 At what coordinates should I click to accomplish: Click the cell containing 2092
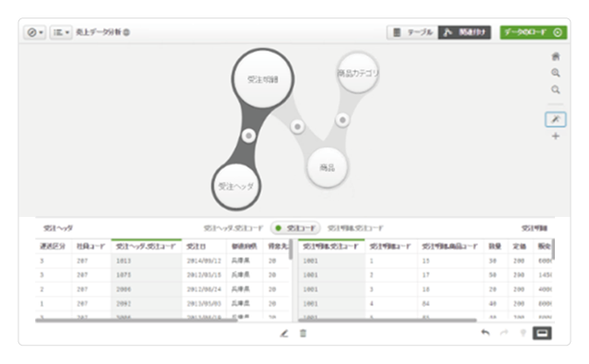[x=146, y=303]
